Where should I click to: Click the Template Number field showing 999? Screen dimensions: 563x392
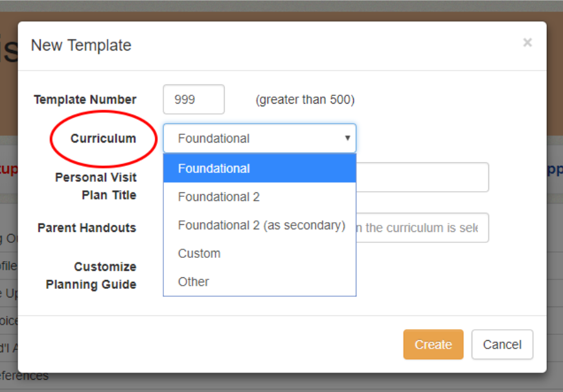(x=194, y=100)
